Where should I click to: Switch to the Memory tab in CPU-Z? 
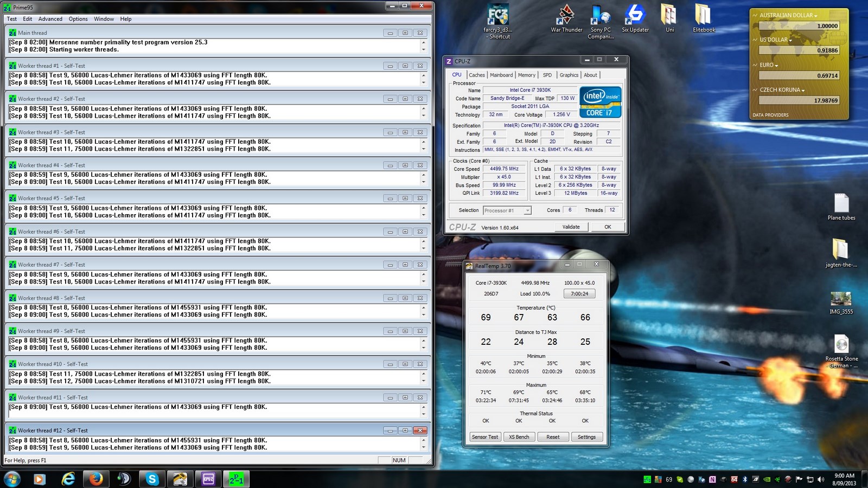(x=526, y=75)
